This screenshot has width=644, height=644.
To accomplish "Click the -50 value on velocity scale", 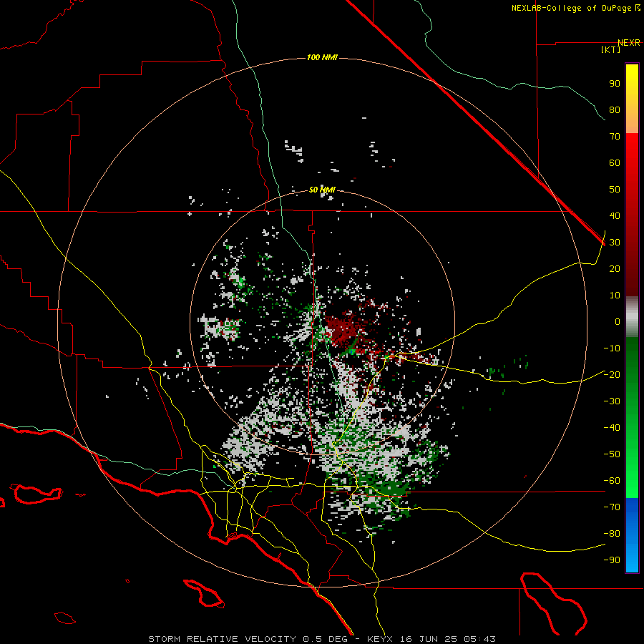I will pos(612,454).
